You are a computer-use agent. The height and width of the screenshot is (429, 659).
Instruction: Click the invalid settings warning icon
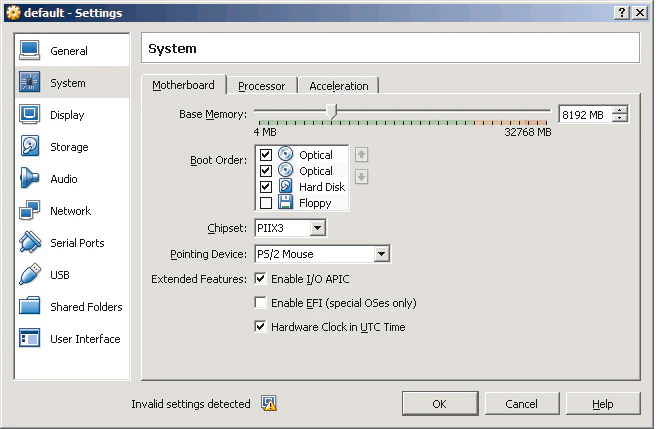[x=268, y=404]
